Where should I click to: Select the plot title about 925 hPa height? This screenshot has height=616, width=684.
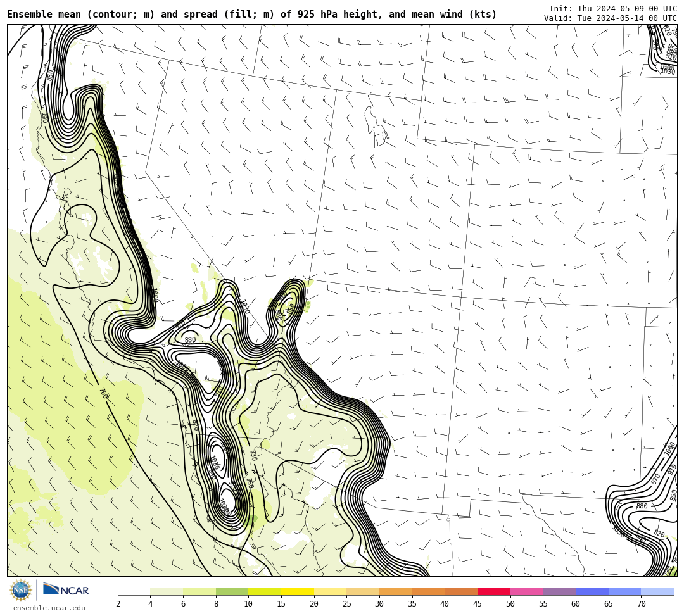(251, 15)
